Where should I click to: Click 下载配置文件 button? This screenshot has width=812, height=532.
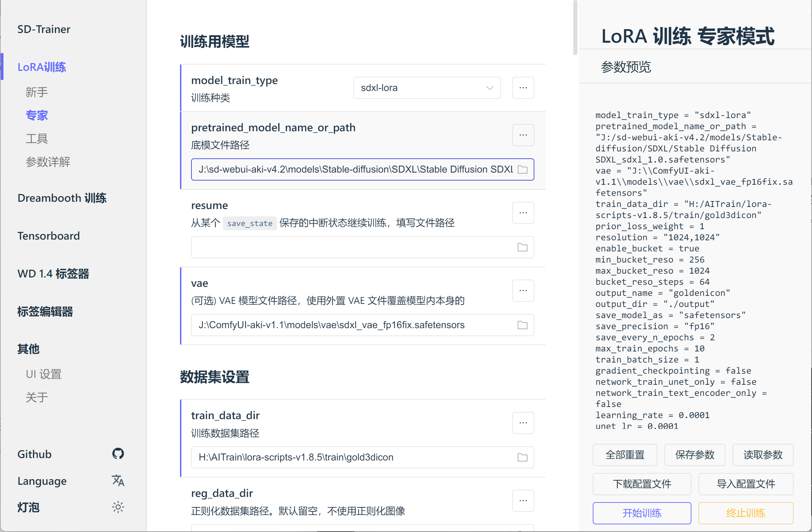[642, 484]
